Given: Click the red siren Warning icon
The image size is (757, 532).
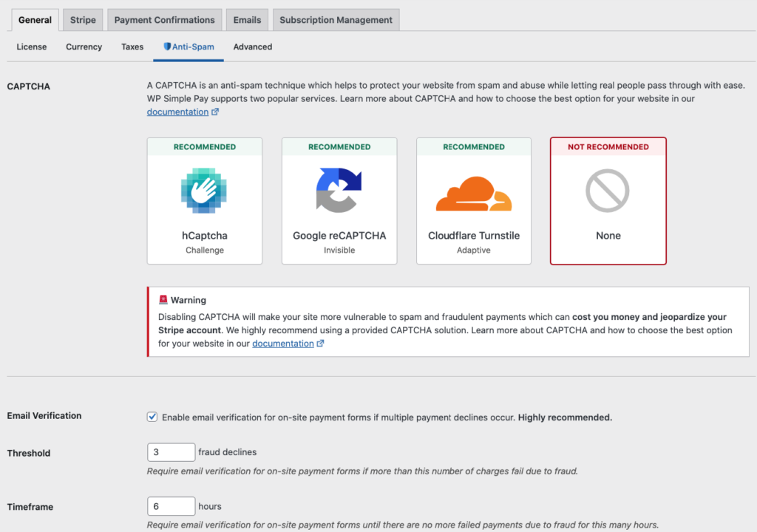Looking at the screenshot, I should 163,300.
